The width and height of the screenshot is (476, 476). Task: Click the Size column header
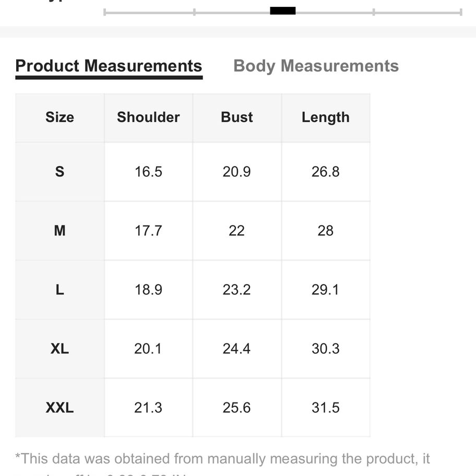tap(59, 117)
